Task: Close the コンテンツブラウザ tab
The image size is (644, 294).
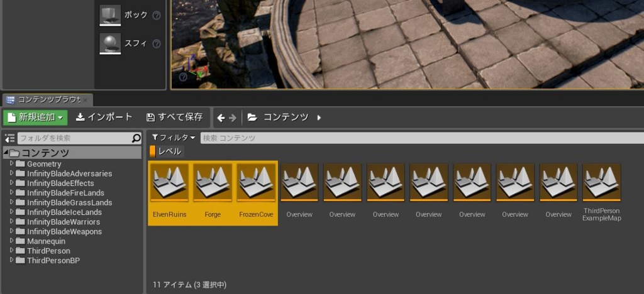Action: tap(85, 100)
